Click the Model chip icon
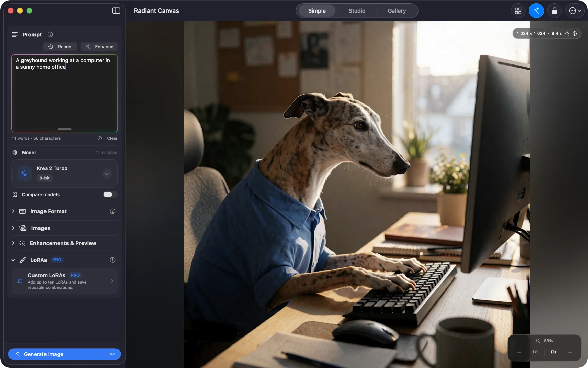The image size is (588, 368). [15, 153]
